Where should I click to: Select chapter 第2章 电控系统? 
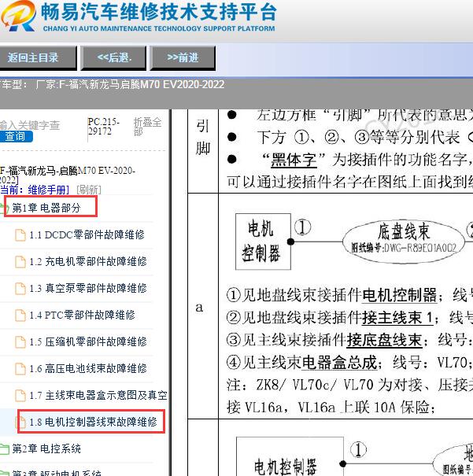[x=46, y=448]
